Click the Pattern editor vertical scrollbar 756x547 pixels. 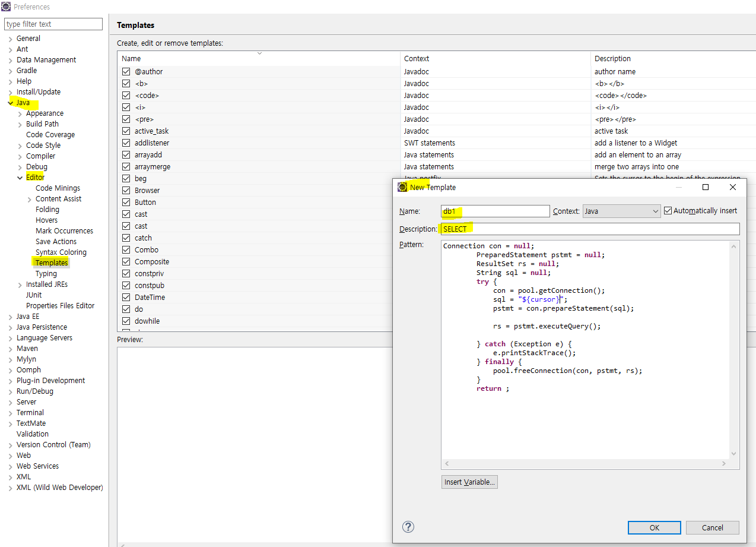(x=735, y=349)
